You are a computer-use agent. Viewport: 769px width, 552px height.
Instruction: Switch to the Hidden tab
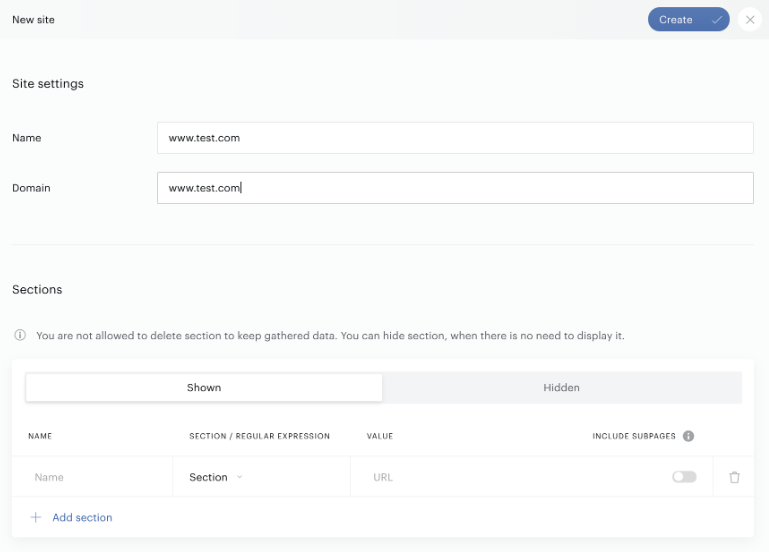point(562,387)
